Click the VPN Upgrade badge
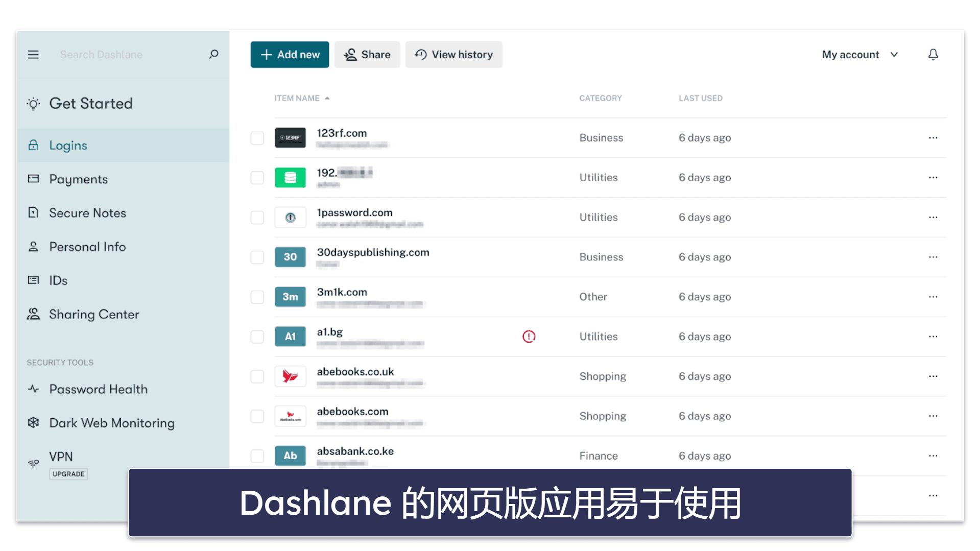Screen dimensions: 980x551 [x=68, y=474]
